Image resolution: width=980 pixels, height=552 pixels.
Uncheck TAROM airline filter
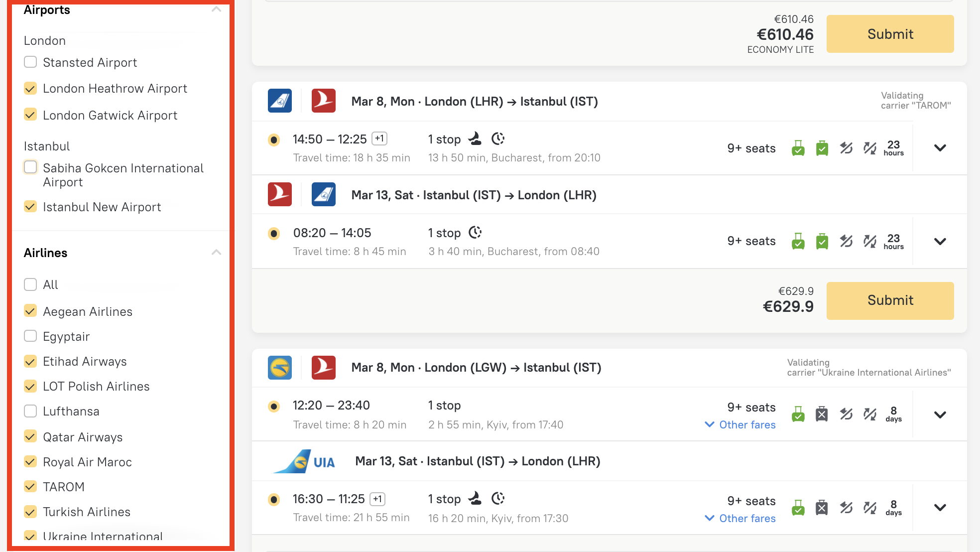pyautogui.click(x=30, y=487)
